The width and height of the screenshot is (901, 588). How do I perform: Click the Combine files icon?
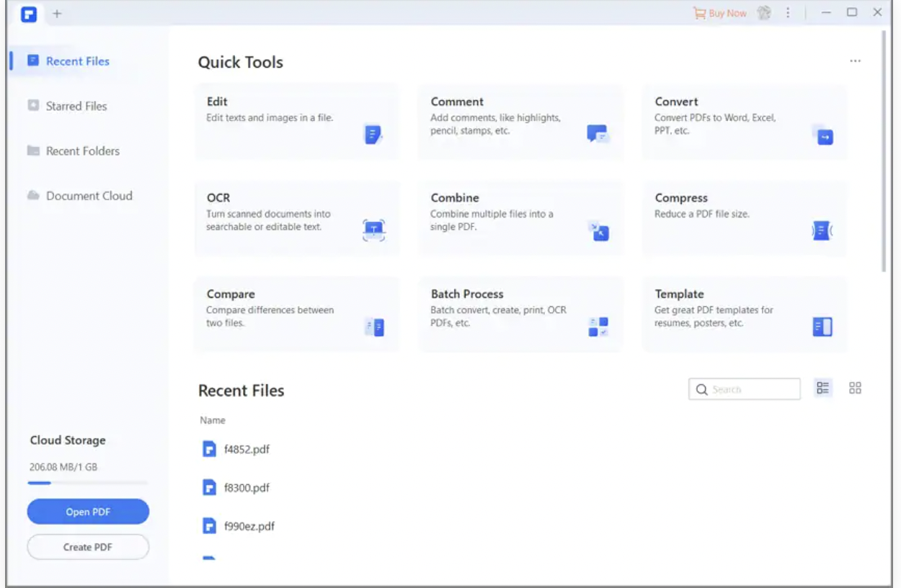598,231
